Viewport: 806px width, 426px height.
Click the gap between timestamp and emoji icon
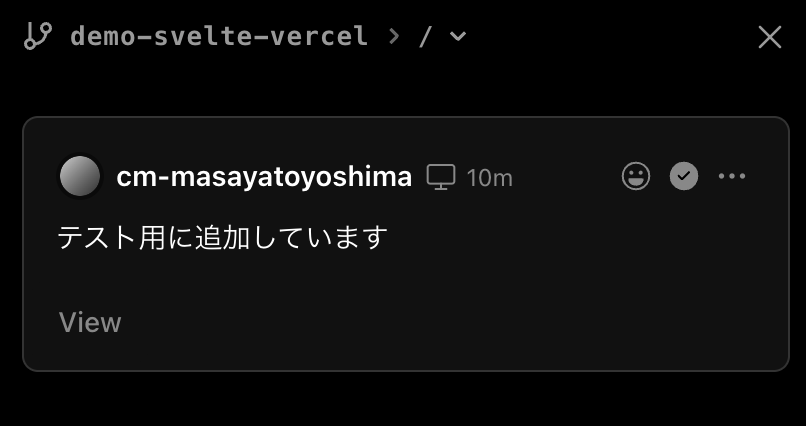click(x=567, y=177)
